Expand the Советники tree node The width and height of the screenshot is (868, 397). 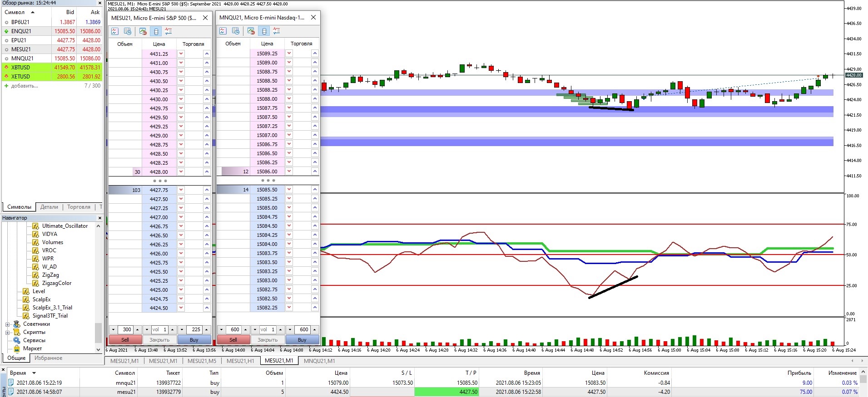click(x=7, y=324)
